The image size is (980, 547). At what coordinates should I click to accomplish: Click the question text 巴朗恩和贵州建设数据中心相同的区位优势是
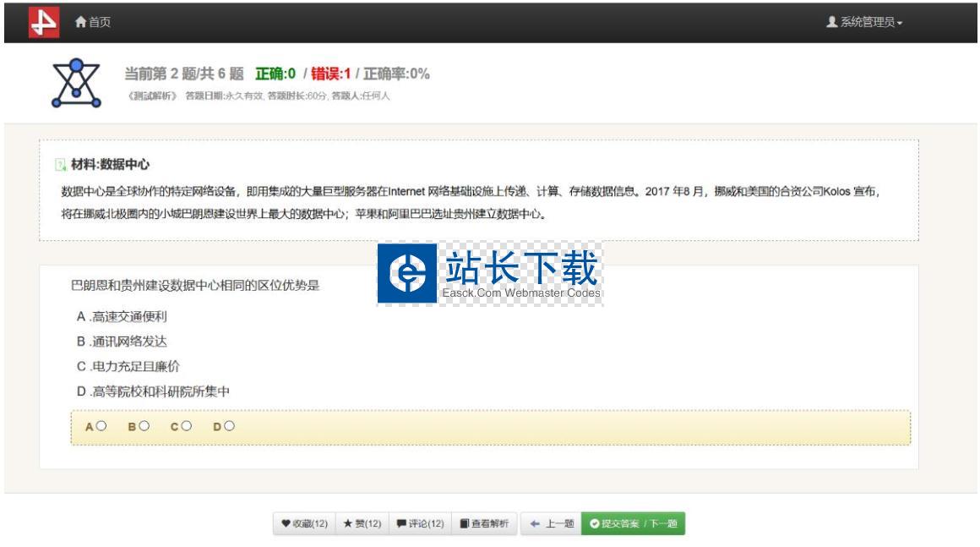point(195,286)
